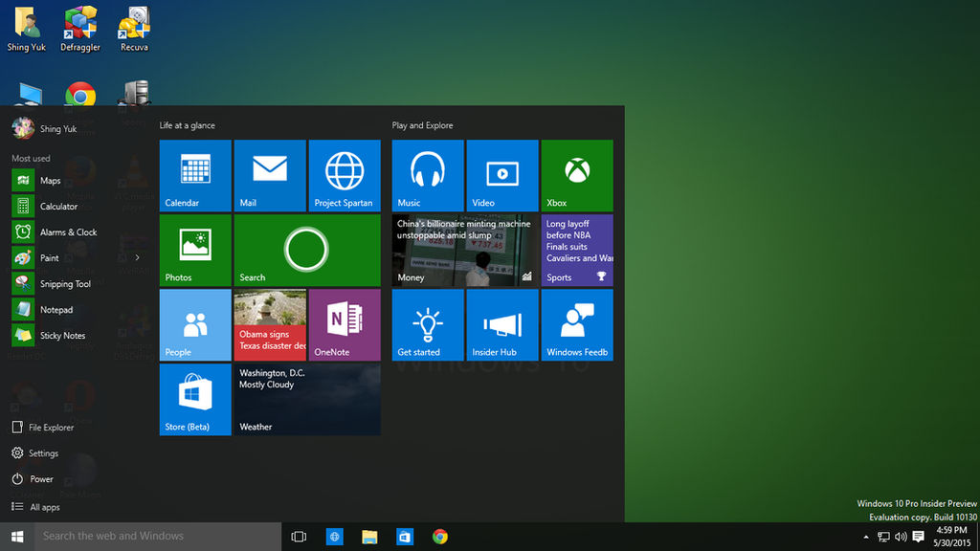The image size is (980, 551).
Task: Click the Cortana Search tile
Action: (x=307, y=251)
